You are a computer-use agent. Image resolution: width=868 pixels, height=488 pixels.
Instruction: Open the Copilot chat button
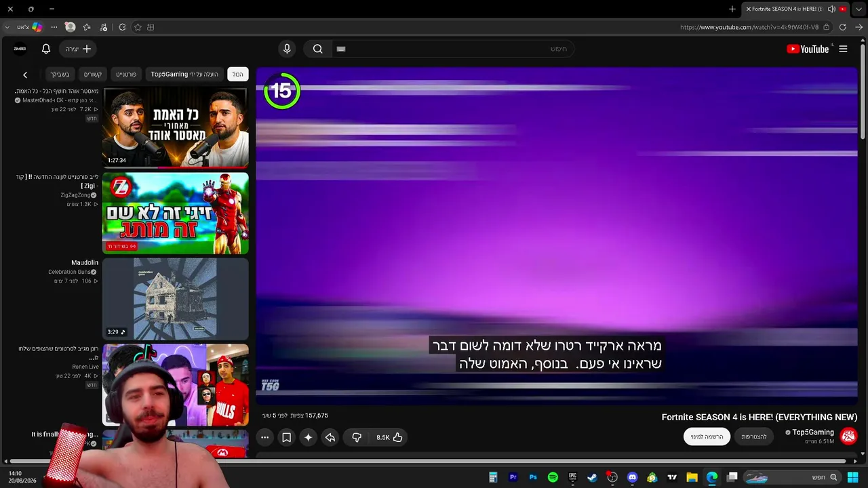click(x=37, y=27)
